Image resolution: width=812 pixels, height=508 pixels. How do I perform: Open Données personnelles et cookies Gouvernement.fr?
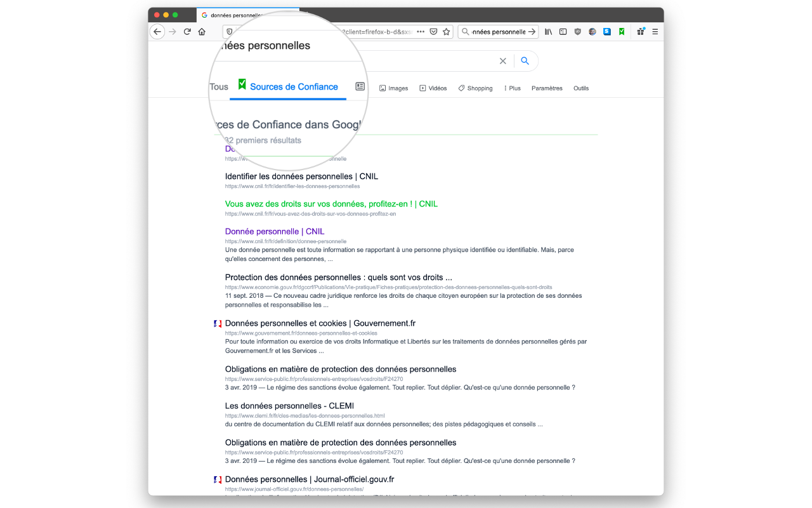coord(320,323)
